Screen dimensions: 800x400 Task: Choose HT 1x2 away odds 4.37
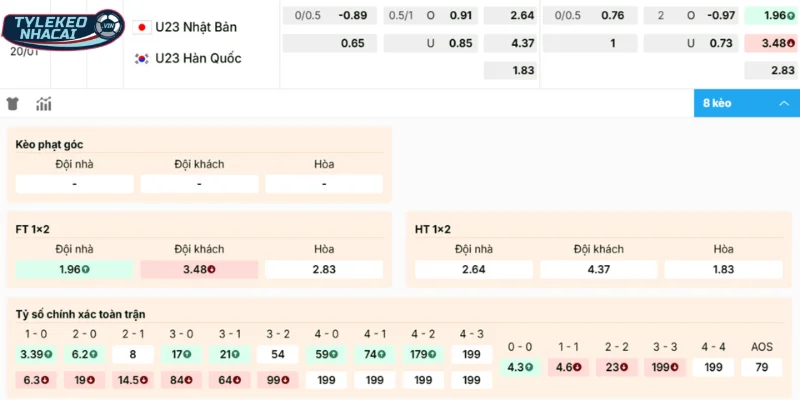click(x=598, y=269)
